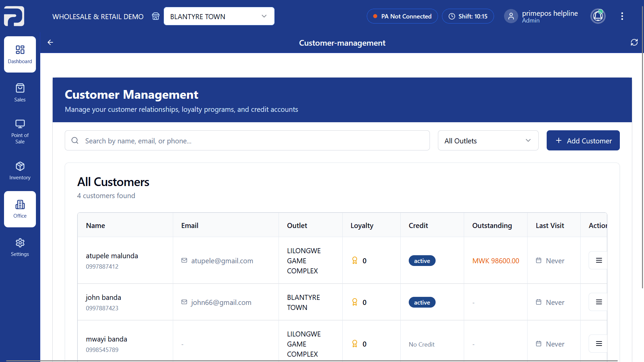Image resolution: width=644 pixels, height=362 pixels.
Task: Click the WHOLESALE & RETAIL DEMO title
Action: click(98, 16)
